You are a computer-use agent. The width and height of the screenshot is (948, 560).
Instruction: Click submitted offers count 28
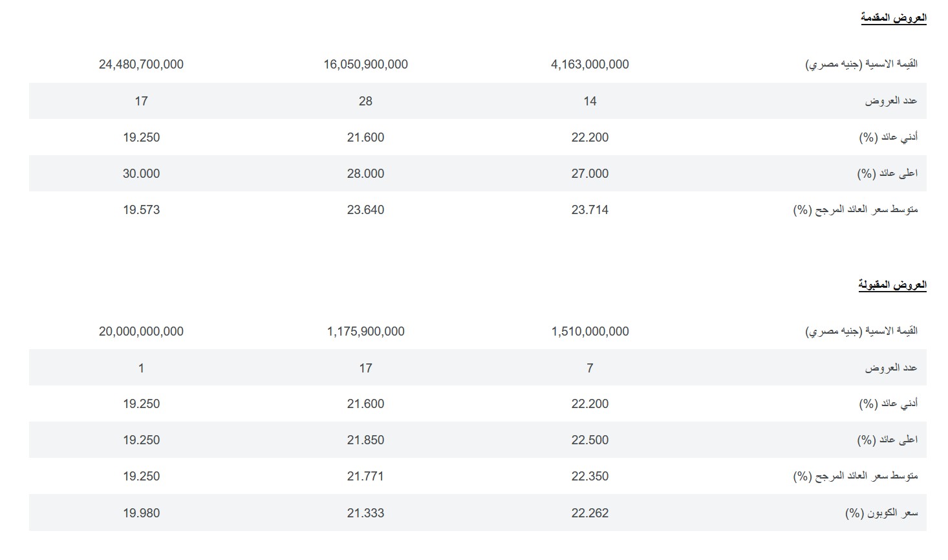click(x=365, y=101)
